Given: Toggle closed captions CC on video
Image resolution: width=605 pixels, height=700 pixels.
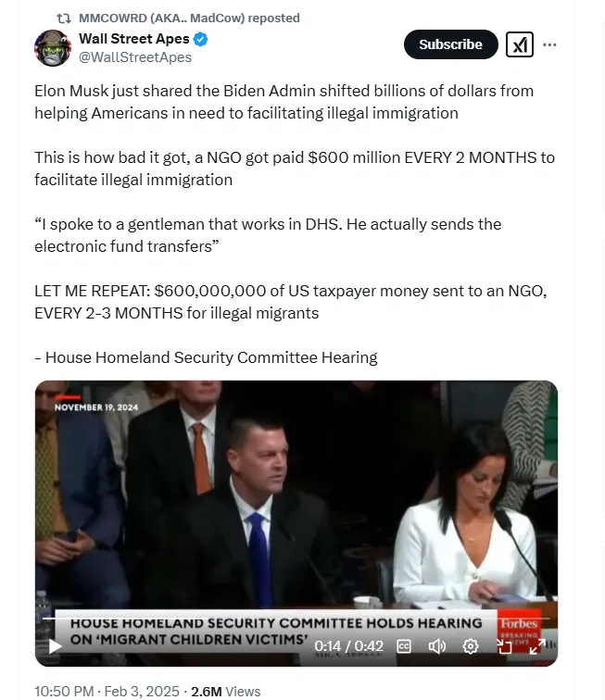Looking at the screenshot, I should (x=404, y=646).
